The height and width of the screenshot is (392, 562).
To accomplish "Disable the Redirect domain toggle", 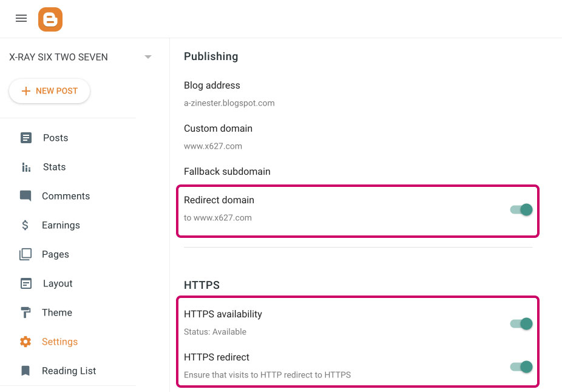I will point(521,209).
